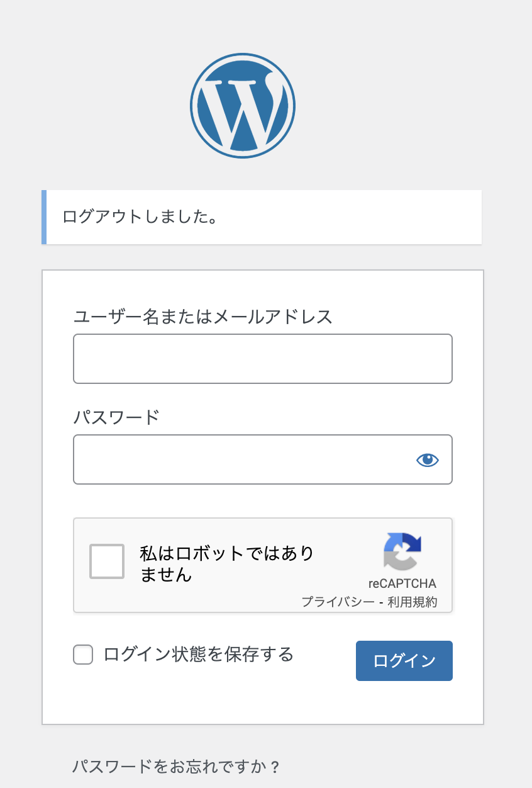Viewport: 532px width, 788px height.
Task: Focus the ユーザー名またはメールアドレス input field
Action: point(263,359)
